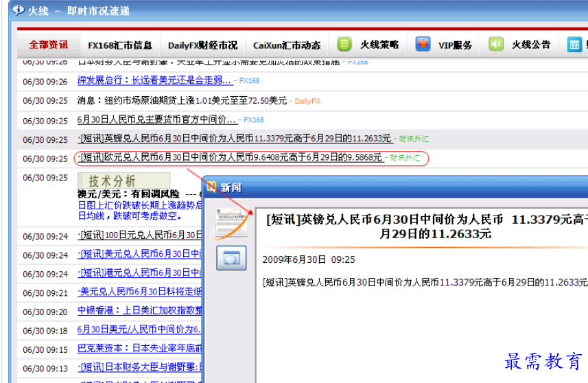Viewport: 588px width, 383px height.
Task: Click the newspaper icon in 新闻 window
Action: pos(231,224)
